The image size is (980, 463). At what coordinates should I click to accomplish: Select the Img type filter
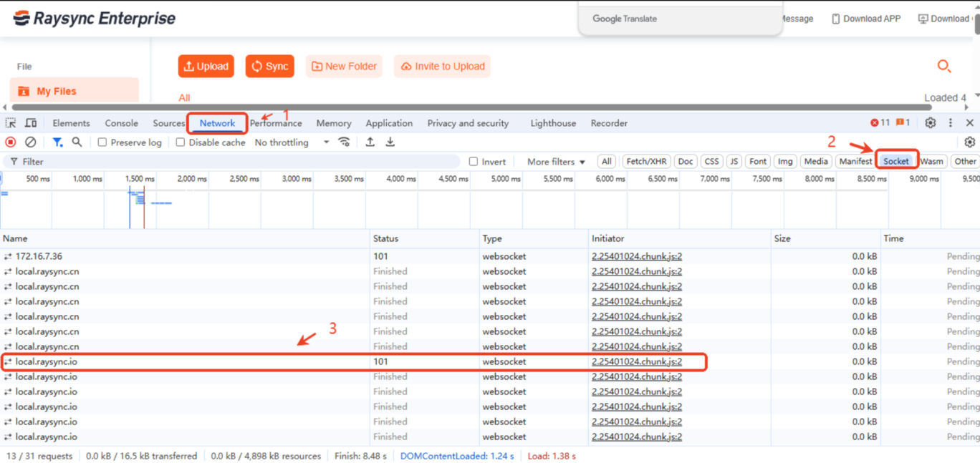pyautogui.click(x=786, y=162)
